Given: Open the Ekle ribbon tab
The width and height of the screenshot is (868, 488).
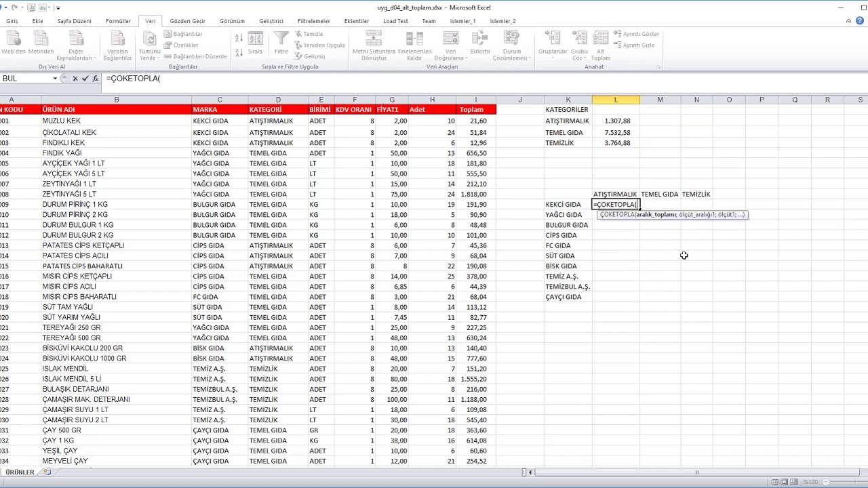Looking at the screenshot, I should coord(37,21).
